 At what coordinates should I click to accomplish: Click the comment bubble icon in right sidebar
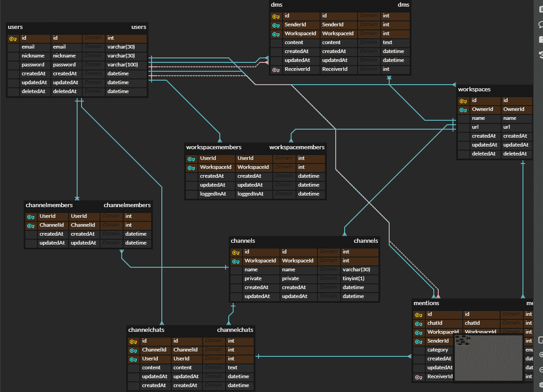pyautogui.click(x=541, y=25)
